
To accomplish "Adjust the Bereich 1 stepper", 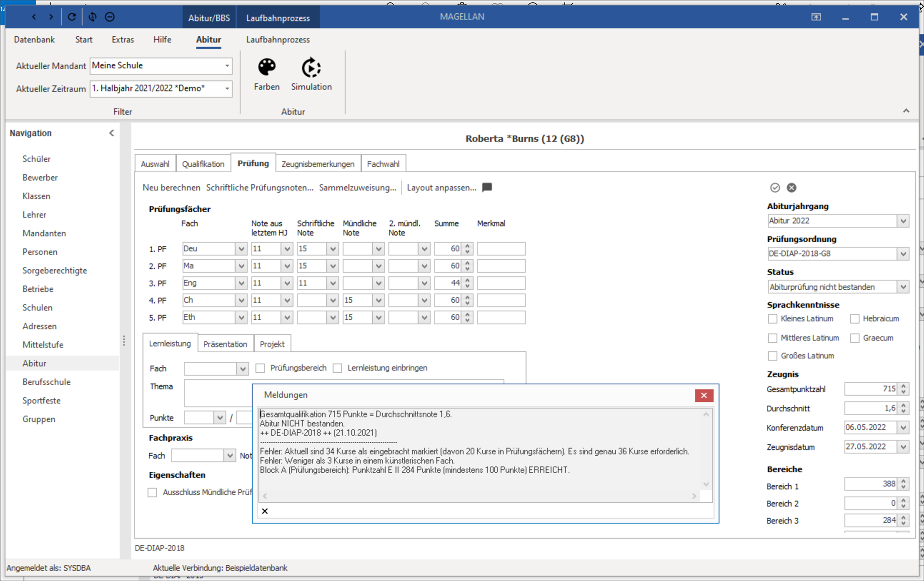I will (x=903, y=484).
